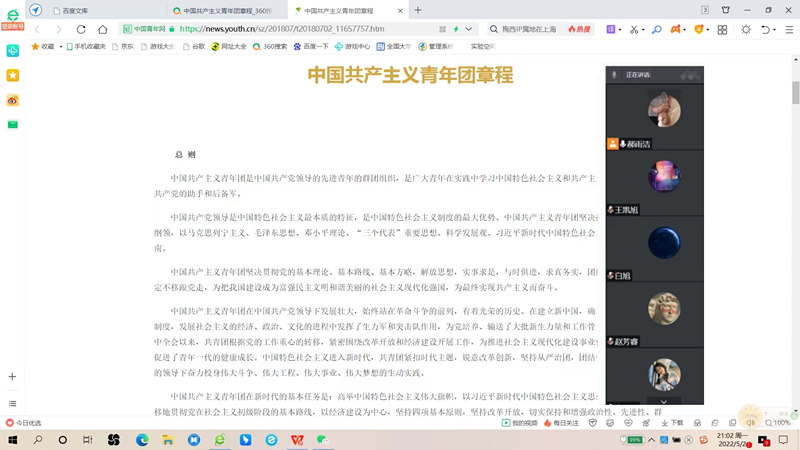The image size is (800, 450).
Task: Open a new browser tab
Action: [418, 10]
